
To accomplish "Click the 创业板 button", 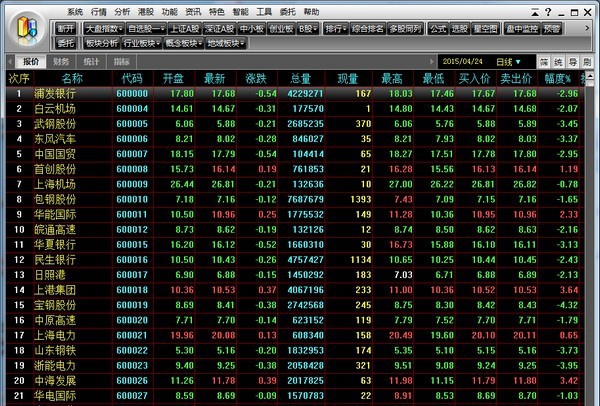I will 281,29.
